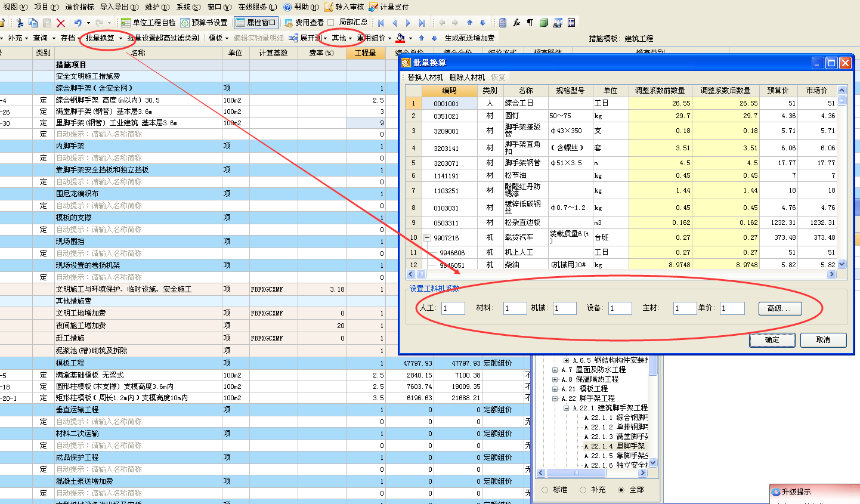Open 费用查看 cost view
Image resolution: width=860 pixels, height=504 pixels.
[304, 23]
